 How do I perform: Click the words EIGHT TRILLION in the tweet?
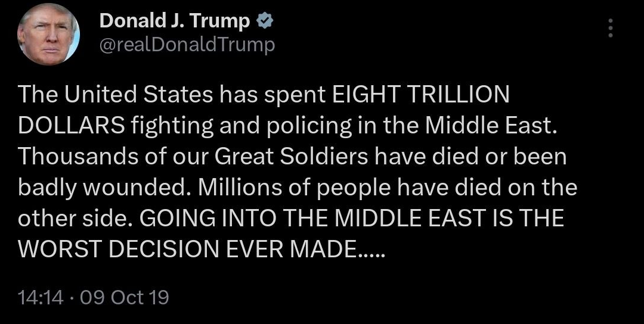point(420,94)
